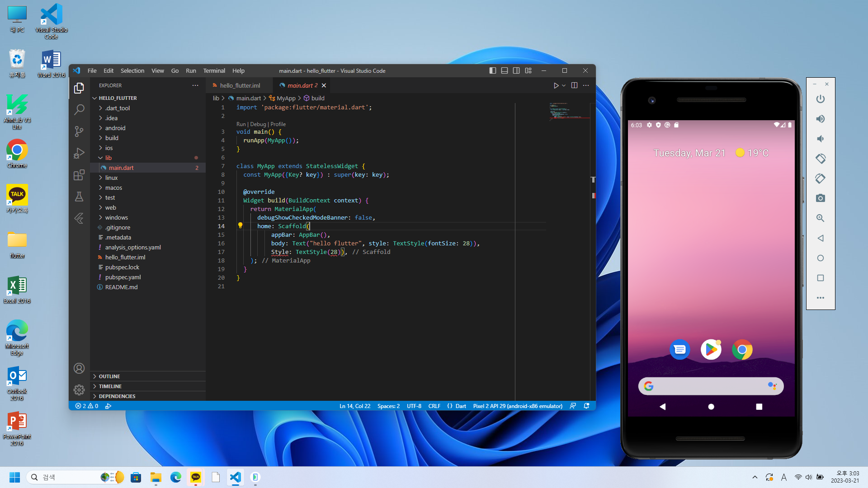The image size is (868, 488).
Task: Collapse the lib folder
Action: tap(148, 158)
